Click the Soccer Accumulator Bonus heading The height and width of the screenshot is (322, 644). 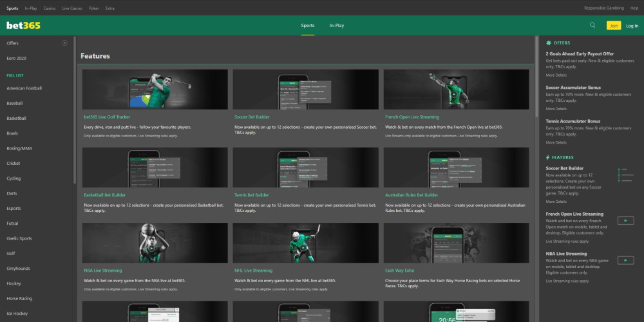pos(573,88)
